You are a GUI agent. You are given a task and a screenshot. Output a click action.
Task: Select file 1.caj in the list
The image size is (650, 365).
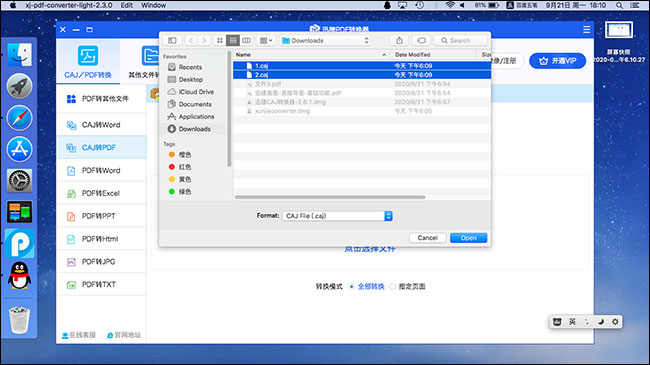361,66
